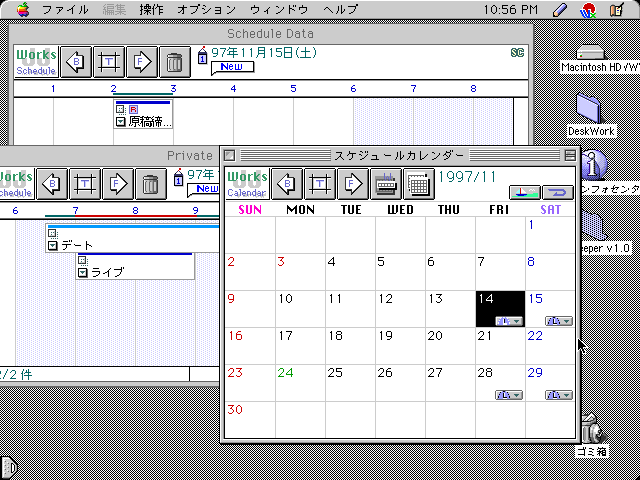
Task: Click the F forward arrow in Private window
Action: (x=118, y=184)
